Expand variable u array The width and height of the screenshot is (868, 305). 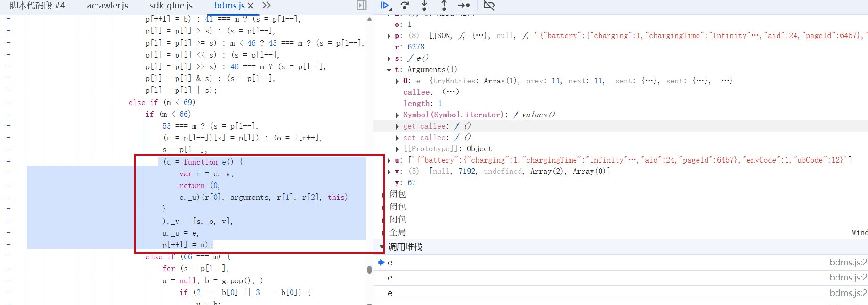pyautogui.click(x=389, y=160)
